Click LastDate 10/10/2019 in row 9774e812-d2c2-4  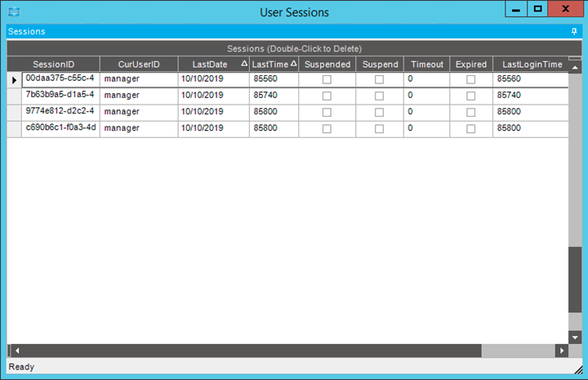coord(213,113)
